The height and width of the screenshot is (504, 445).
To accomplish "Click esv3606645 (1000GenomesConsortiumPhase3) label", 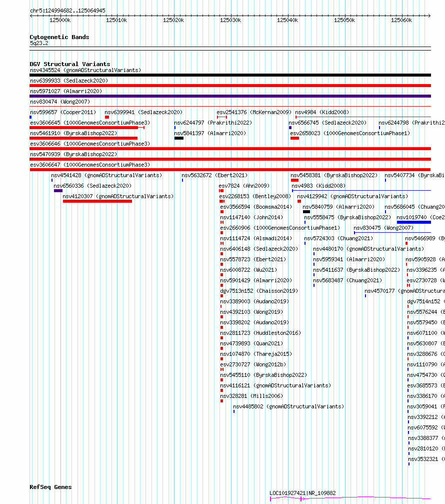I will click(90, 123).
